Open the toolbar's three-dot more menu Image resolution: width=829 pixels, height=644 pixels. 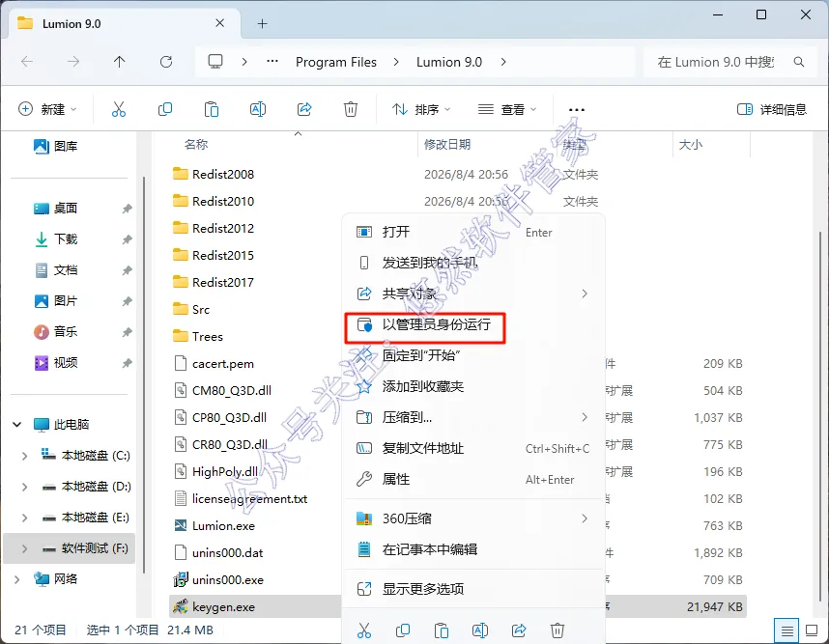point(576,110)
